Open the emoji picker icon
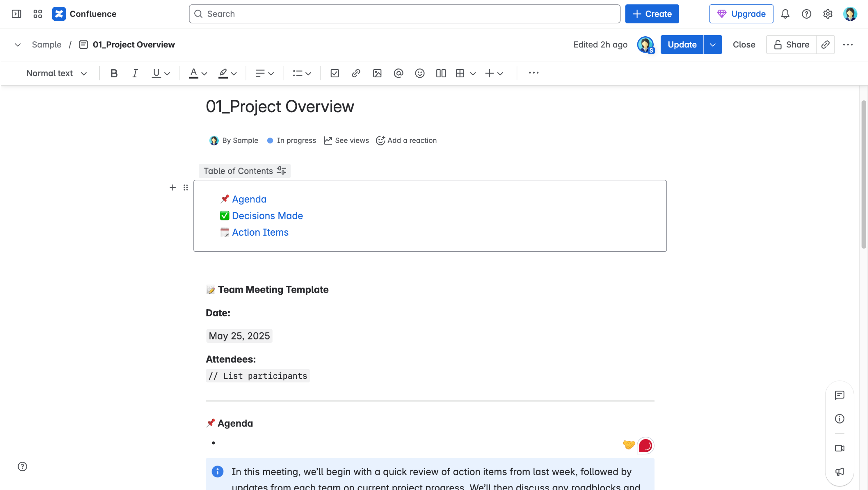 [x=419, y=73]
